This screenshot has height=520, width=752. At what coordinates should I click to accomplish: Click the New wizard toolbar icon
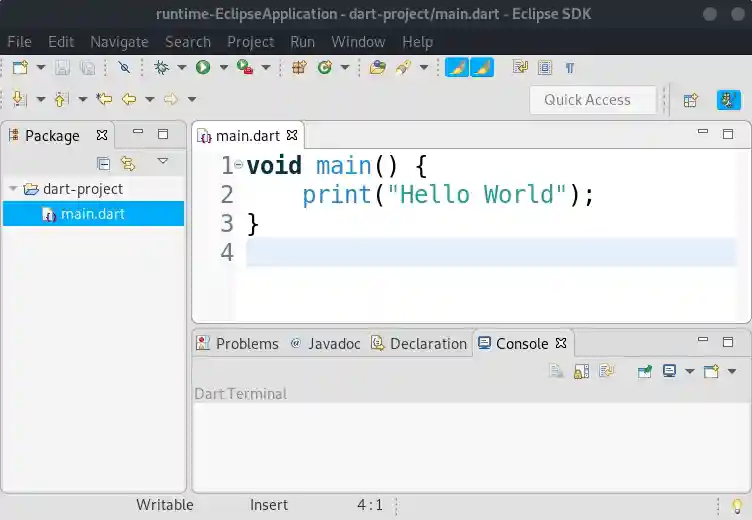click(x=20, y=68)
